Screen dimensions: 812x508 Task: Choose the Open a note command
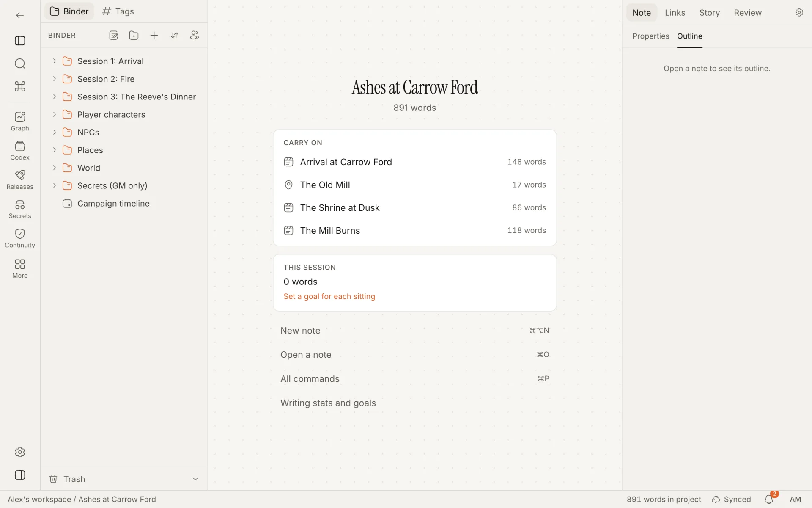[414, 355]
